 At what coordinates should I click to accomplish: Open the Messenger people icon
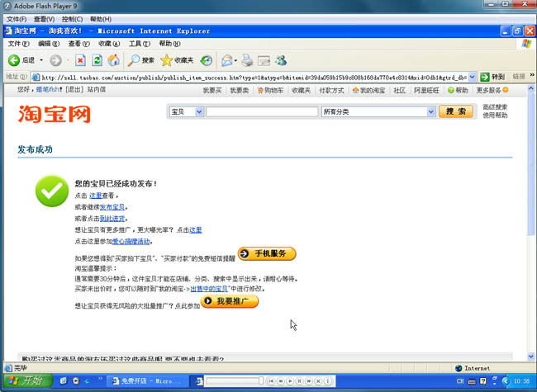(281, 60)
